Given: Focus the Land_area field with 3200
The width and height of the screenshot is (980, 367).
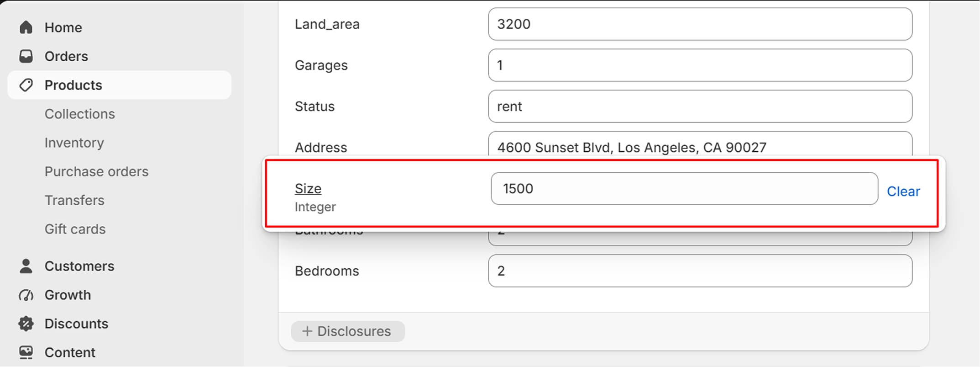Looking at the screenshot, I should [700, 24].
